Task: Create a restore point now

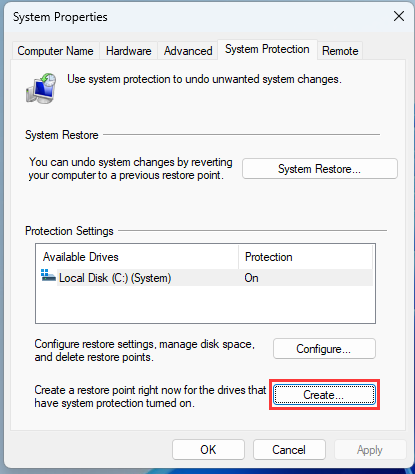Action: coord(324,395)
